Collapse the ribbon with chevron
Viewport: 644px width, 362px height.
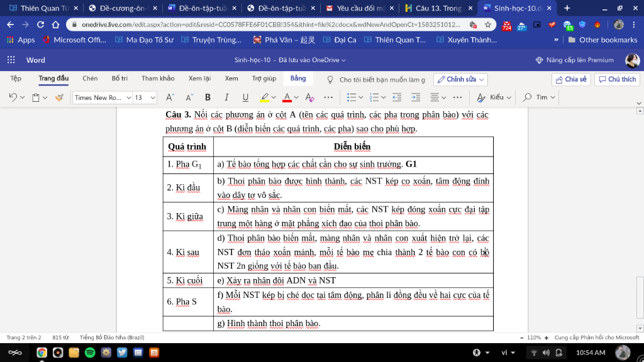639,103
